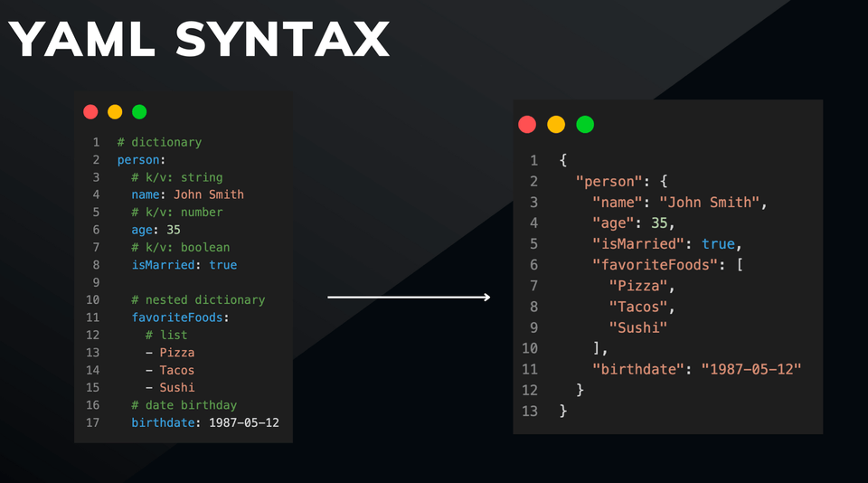
Task: Click the 'YAML SYNTAX' heading
Action: (x=199, y=39)
